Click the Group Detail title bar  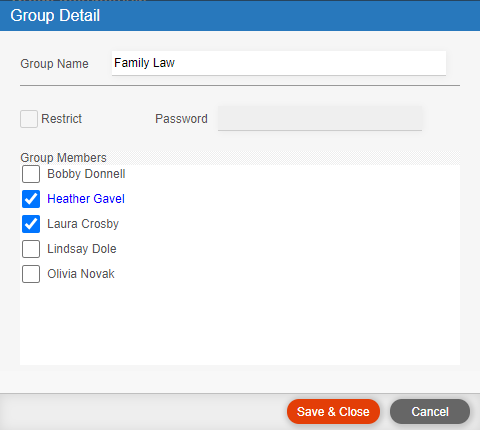point(240,16)
